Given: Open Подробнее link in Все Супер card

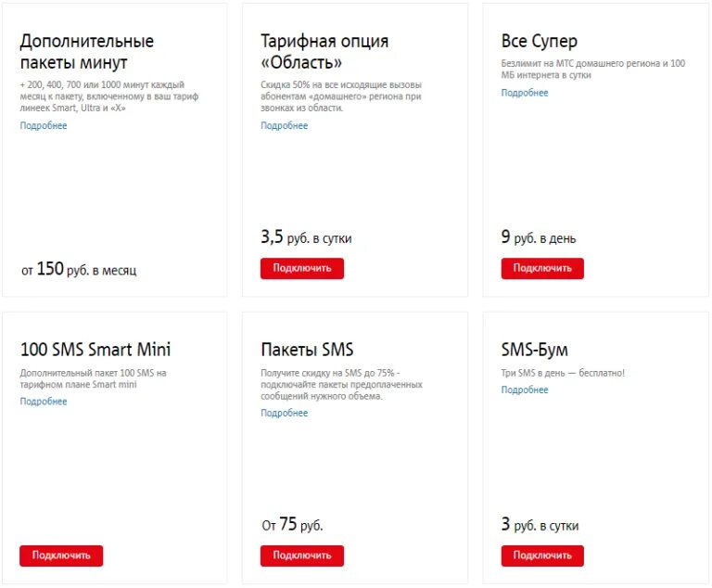Looking at the screenshot, I should (525, 93).
